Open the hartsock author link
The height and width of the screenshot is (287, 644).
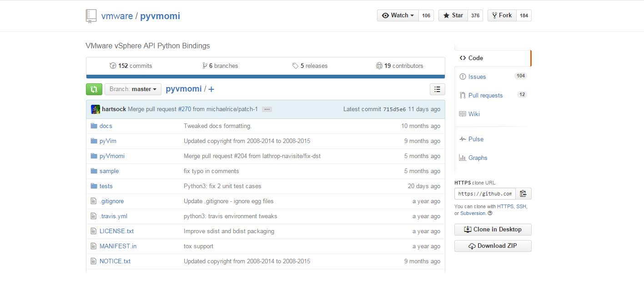pos(114,109)
